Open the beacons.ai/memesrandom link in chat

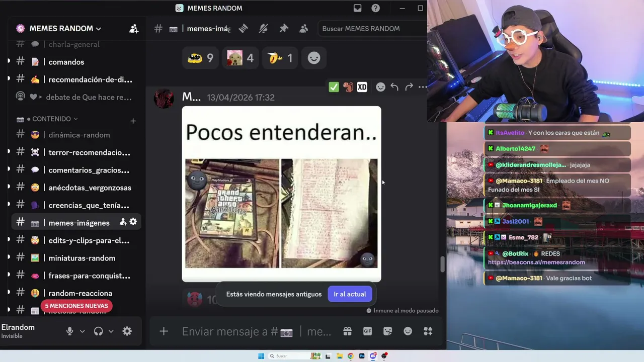[x=536, y=262]
